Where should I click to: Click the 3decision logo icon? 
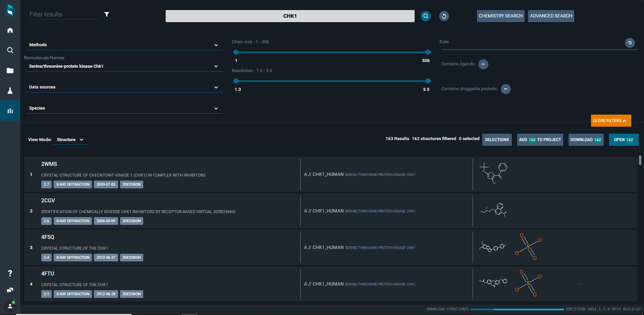pos(10,10)
